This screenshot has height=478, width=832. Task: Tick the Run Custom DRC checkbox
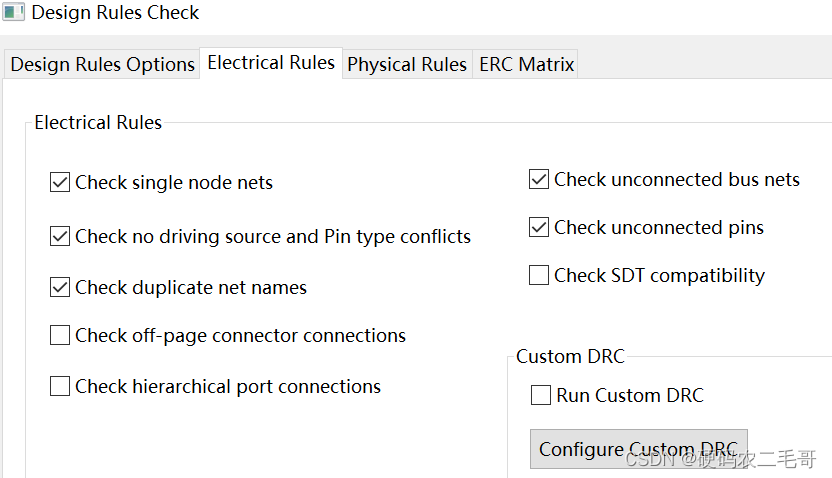[541, 395]
